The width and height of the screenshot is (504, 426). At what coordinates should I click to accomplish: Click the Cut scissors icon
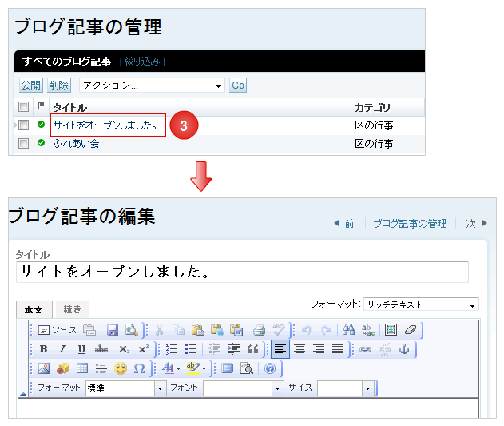[160, 330]
